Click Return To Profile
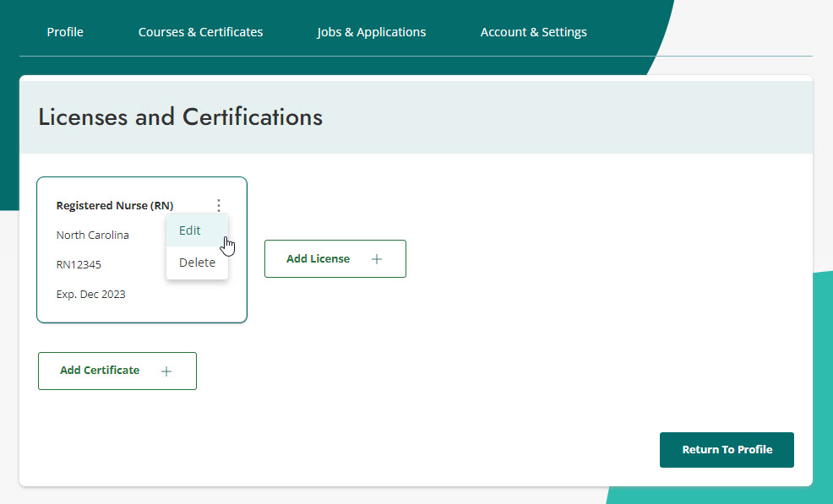This screenshot has width=833, height=504. point(727,450)
